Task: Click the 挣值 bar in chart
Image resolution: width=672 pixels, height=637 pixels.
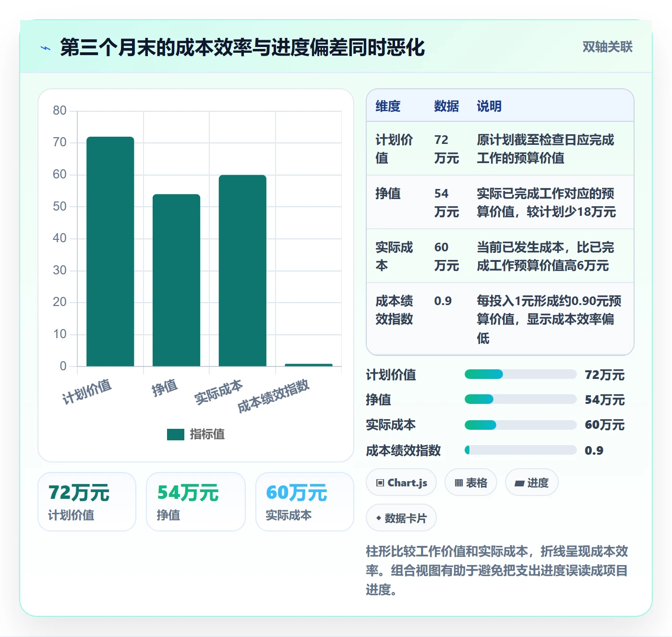Action: pos(176,280)
